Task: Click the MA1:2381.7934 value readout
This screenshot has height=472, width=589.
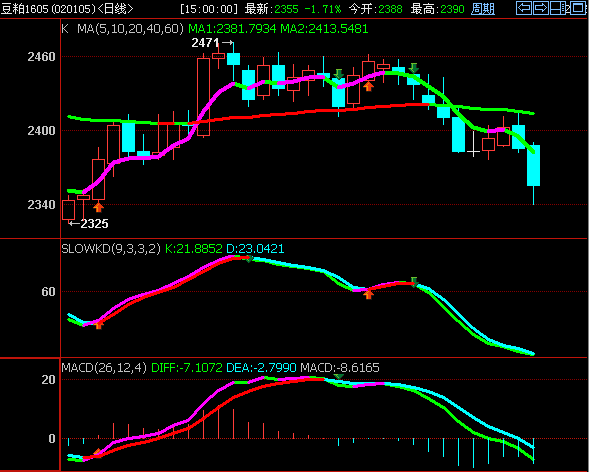Action: coord(232,29)
